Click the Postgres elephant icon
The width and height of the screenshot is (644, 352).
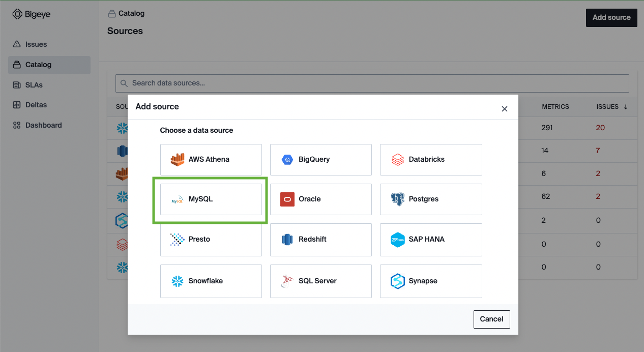[397, 199]
